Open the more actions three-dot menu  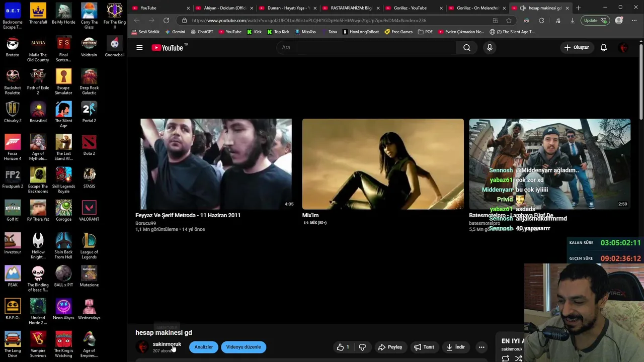pyautogui.click(x=481, y=347)
